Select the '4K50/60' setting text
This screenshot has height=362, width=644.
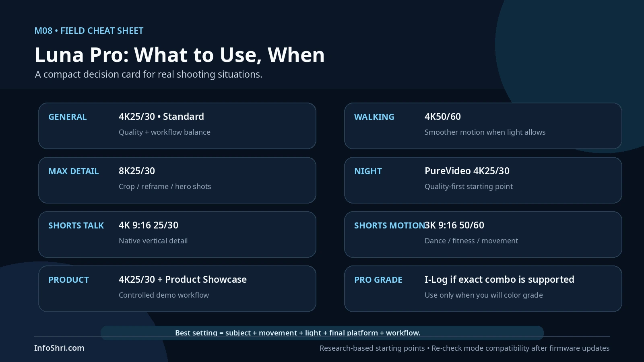click(443, 117)
